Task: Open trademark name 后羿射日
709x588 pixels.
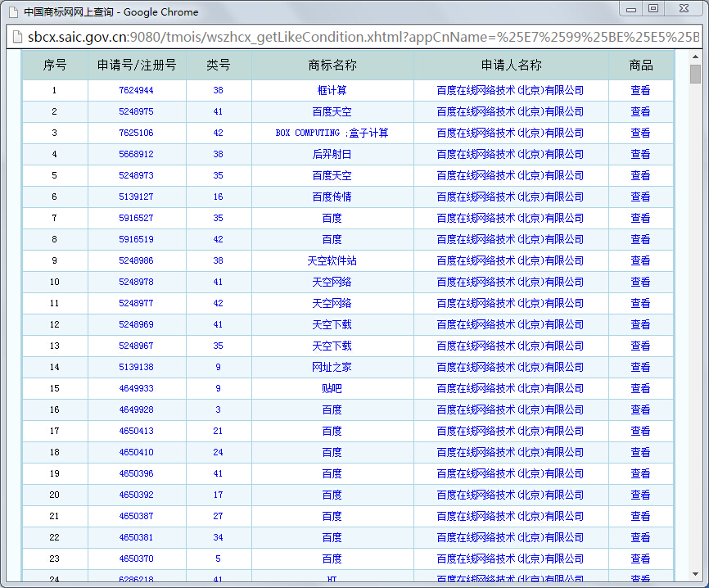Action: (332, 154)
